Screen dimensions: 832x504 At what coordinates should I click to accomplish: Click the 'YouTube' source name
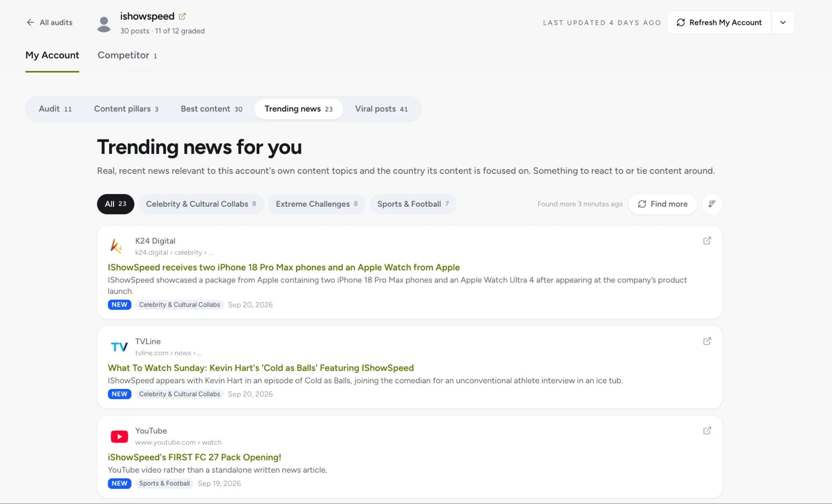pos(151,431)
